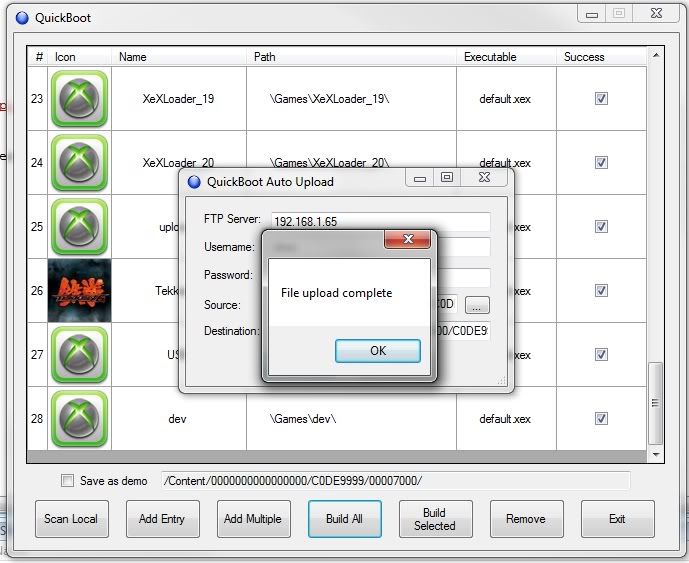
Task: Toggle Success checkbox for XeXLoader_19
Action: pyautogui.click(x=601, y=99)
